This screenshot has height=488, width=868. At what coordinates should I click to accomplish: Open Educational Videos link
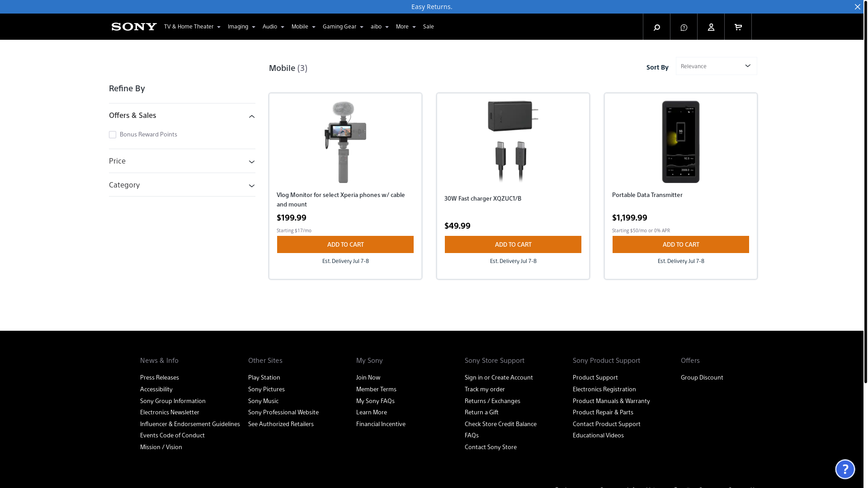pyautogui.click(x=598, y=436)
